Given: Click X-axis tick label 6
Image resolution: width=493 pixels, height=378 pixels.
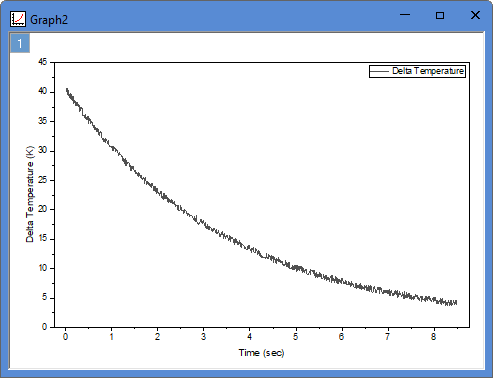Looking at the screenshot, I should [x=341, y=337].
